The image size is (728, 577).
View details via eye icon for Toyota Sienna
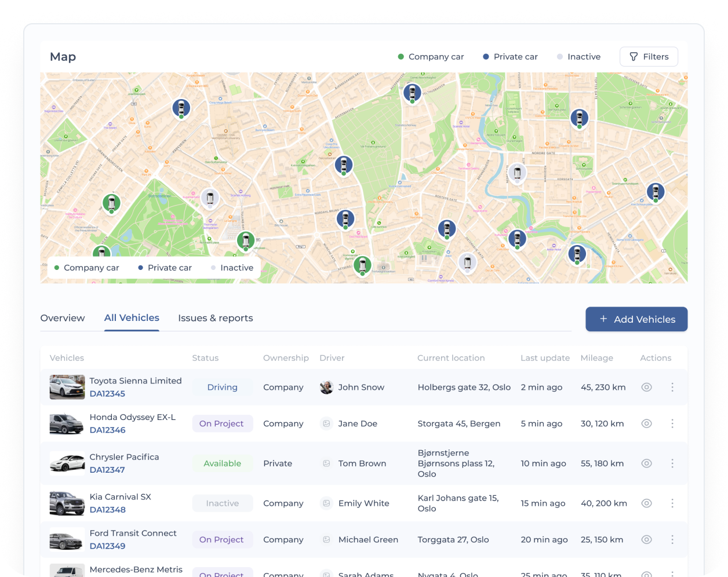647,388
